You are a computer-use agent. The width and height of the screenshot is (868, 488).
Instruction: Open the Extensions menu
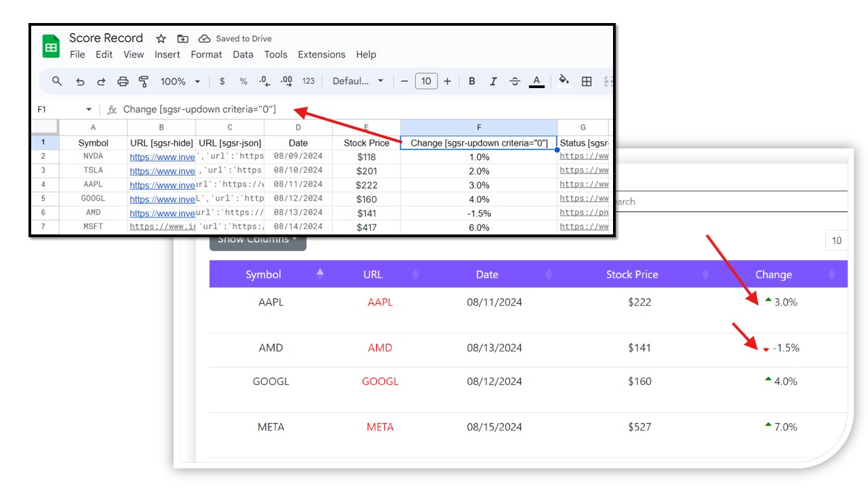coord(321,54)
